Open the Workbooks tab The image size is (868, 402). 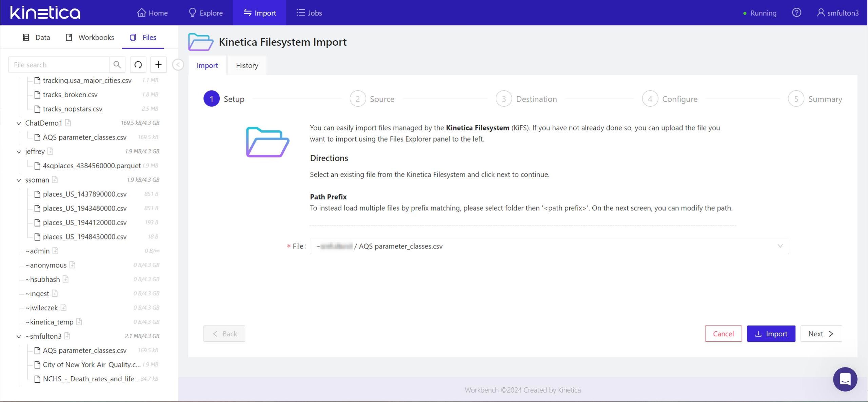click(90, 37)
